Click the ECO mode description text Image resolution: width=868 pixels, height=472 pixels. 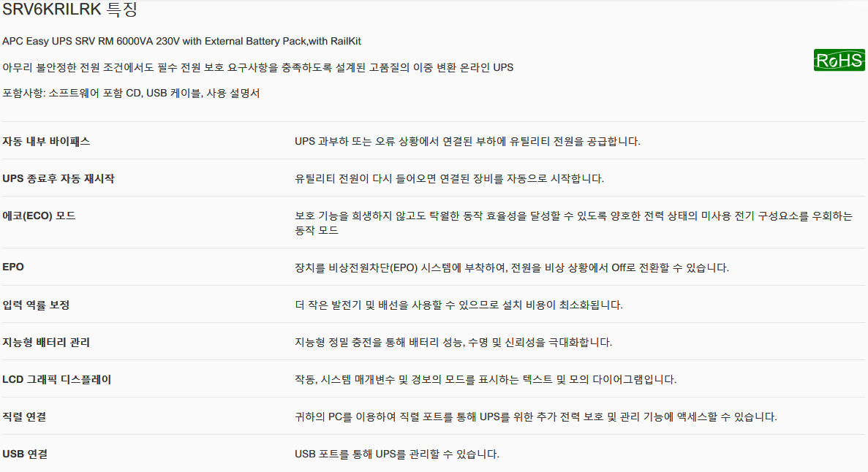pos(573,223)
